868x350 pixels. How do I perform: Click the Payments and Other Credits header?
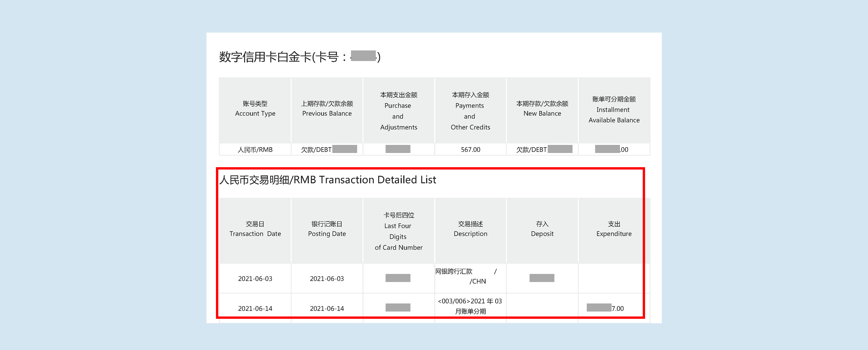point(470,111)
